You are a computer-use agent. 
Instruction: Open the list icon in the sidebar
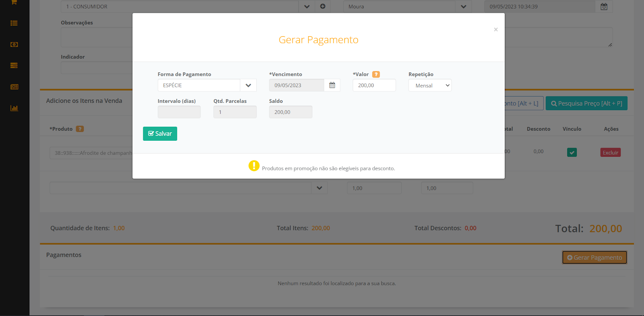click(x=14, y=23)
